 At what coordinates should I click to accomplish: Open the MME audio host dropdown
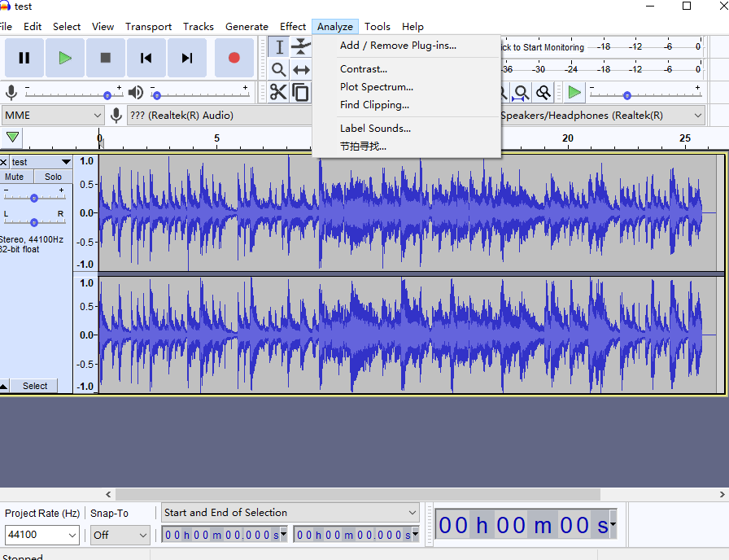(x=53, y=116)
